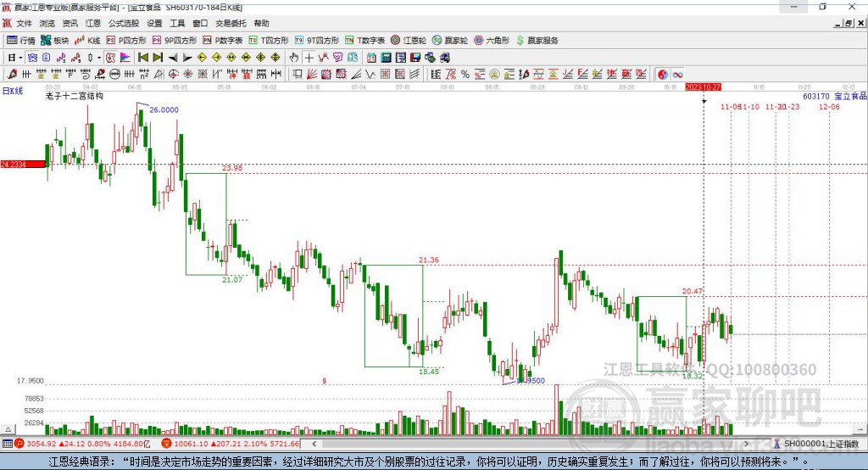
Task: Open 赢家服务 via dollar icon
Action: point(537,41)
